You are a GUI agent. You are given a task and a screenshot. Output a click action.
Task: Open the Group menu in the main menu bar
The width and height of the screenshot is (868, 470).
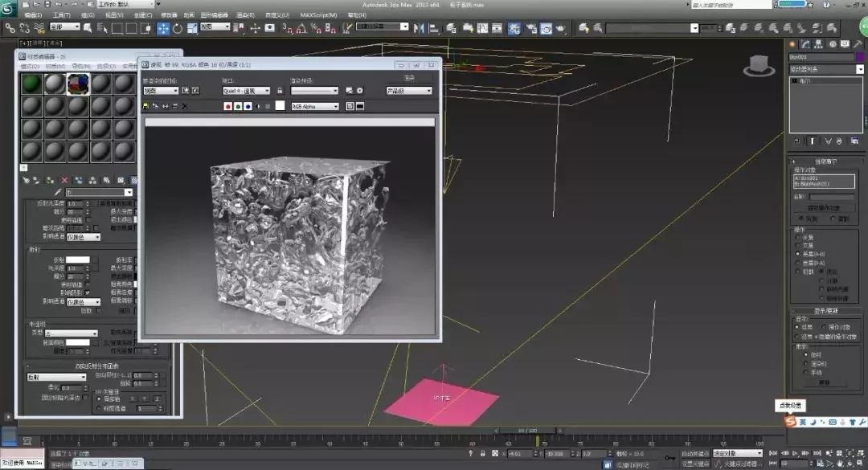pyautogui.click(x=88, y=15)
